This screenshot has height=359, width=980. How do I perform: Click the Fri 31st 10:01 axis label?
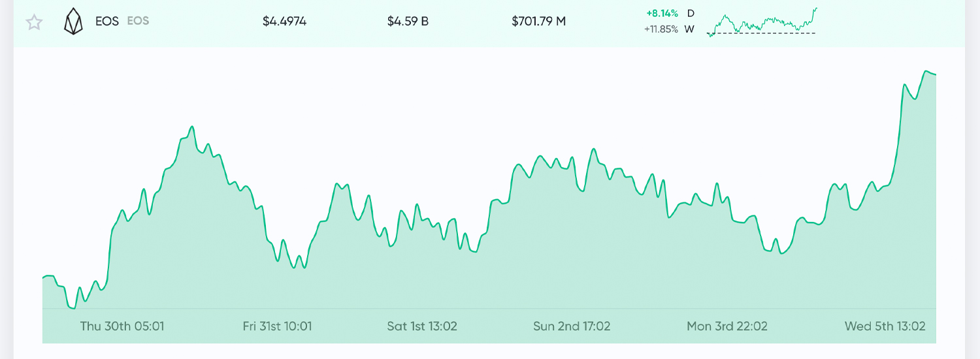tap(277, 326)
